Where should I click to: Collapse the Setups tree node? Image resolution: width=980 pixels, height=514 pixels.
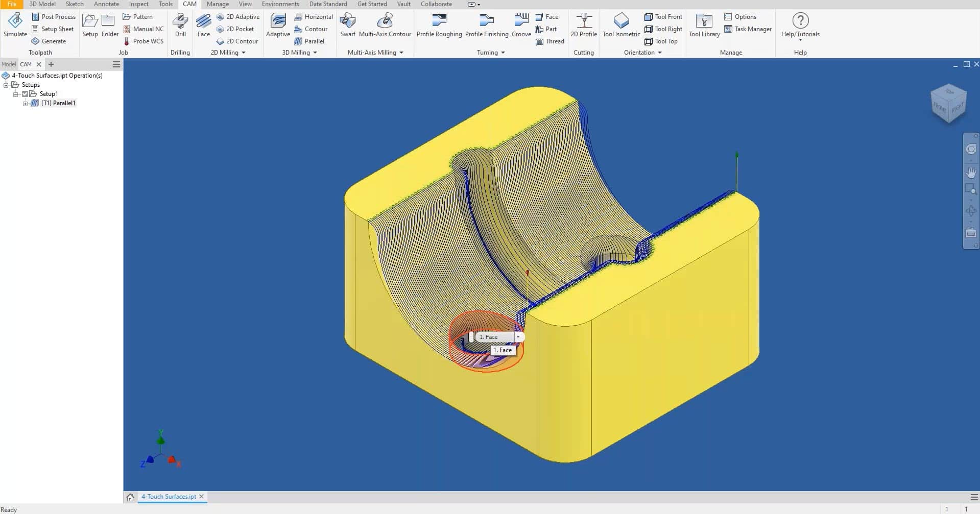coord(6,85)
